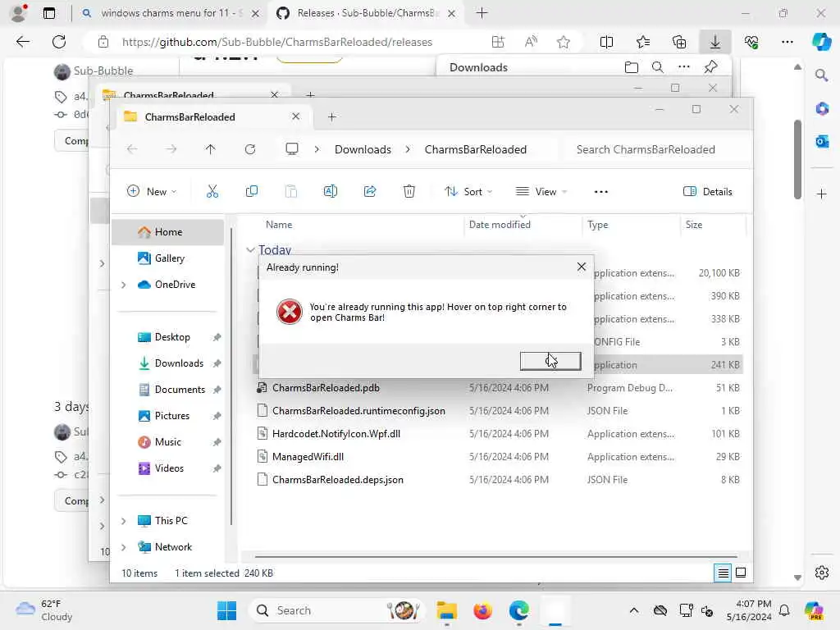Click OK button in Already running dialog

[x=550, y=361]
